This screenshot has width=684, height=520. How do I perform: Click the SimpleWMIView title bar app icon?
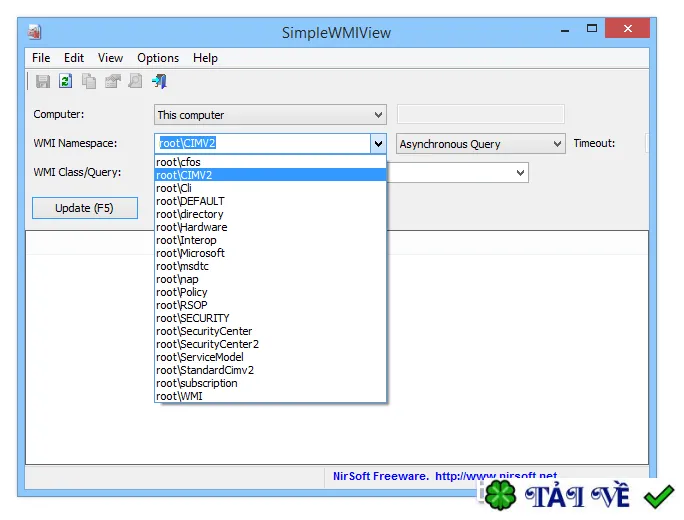(34, 32)
